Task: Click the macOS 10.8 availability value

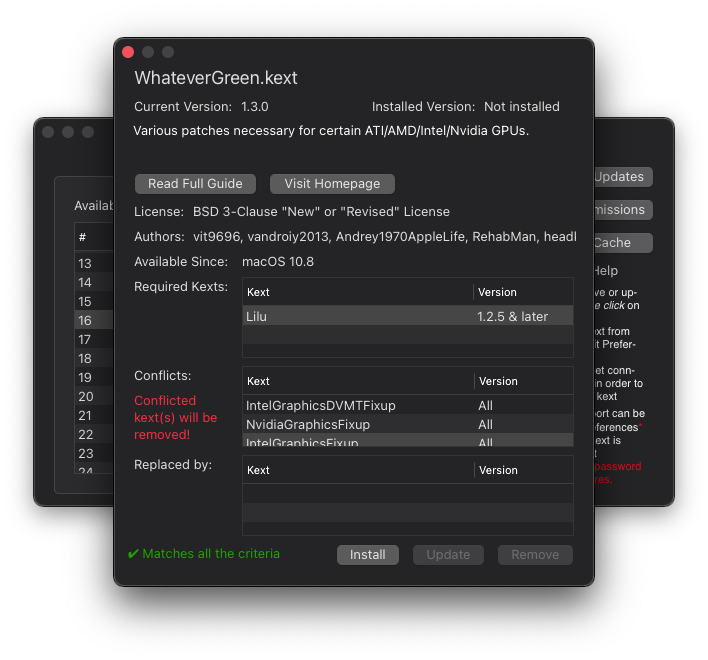Action: pyautogui.click(x=278, y=262)
